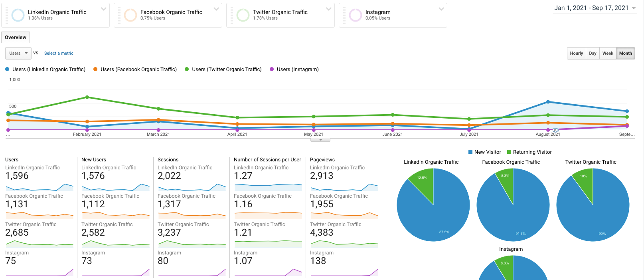
Task: Click the Twitter data point for February 2021
Action: click(x=87, y=97)
